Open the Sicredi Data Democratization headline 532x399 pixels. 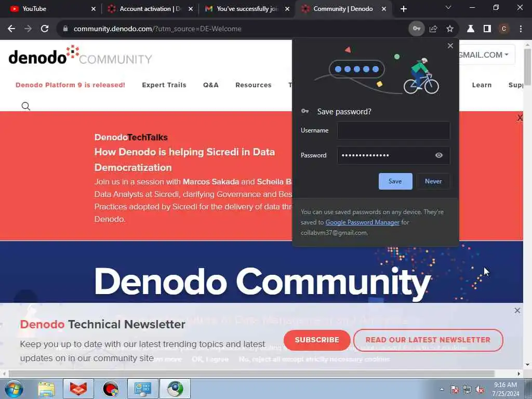184,159
